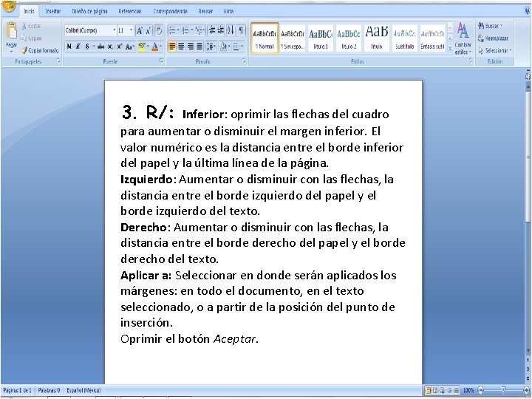Click the 100% zoom level

pos(468,391)
